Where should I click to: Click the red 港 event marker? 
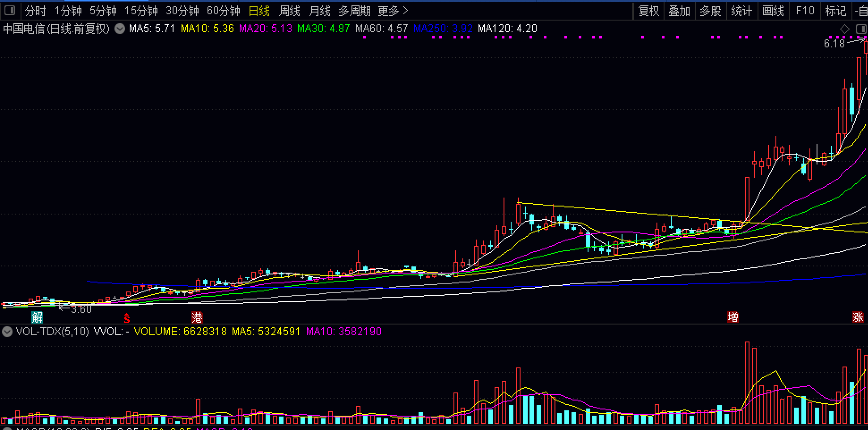point(197,317)
